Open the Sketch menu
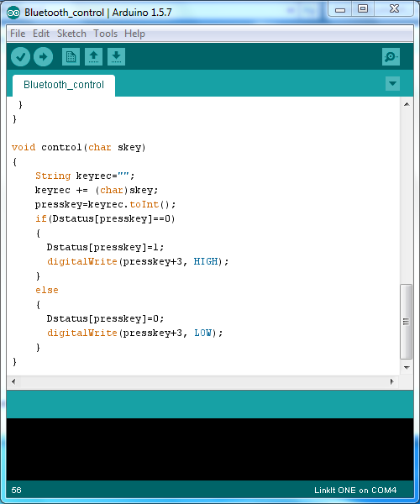This screenshot has width=420, height=504. click(x=71, y=34)
